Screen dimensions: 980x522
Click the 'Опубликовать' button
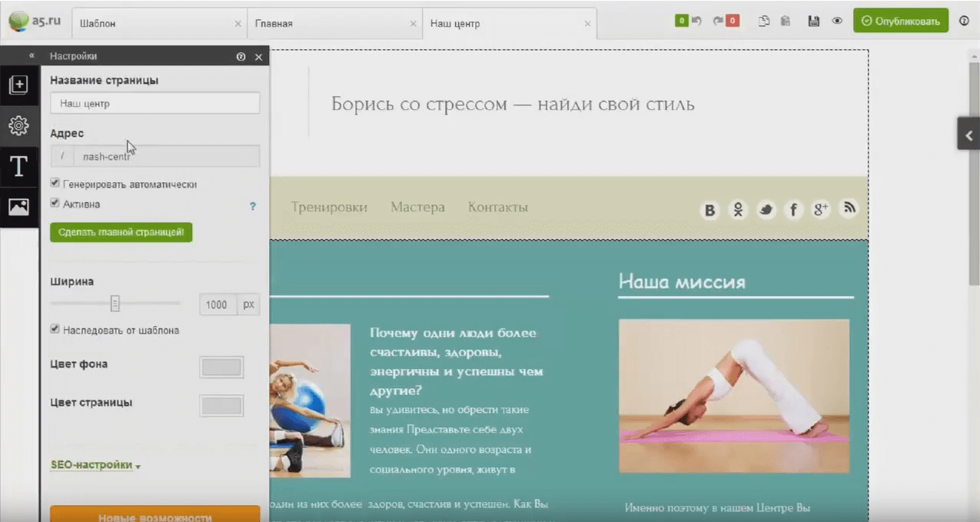[x=900, y=22]
